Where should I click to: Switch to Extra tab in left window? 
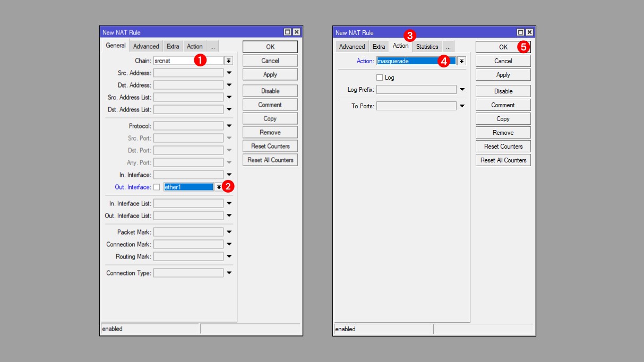[173, 46]
